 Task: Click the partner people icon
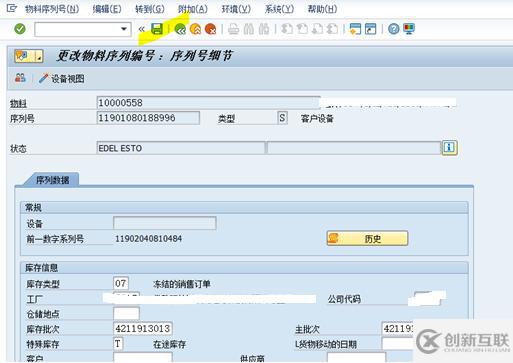[20, 78]
